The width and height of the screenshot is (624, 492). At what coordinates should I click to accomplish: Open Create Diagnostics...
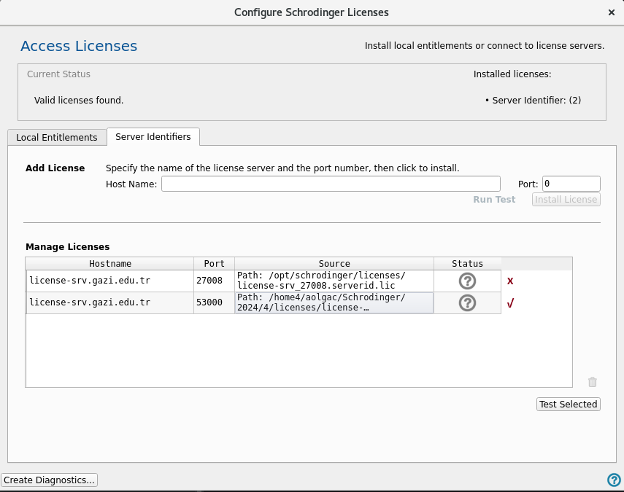[49, 480]
